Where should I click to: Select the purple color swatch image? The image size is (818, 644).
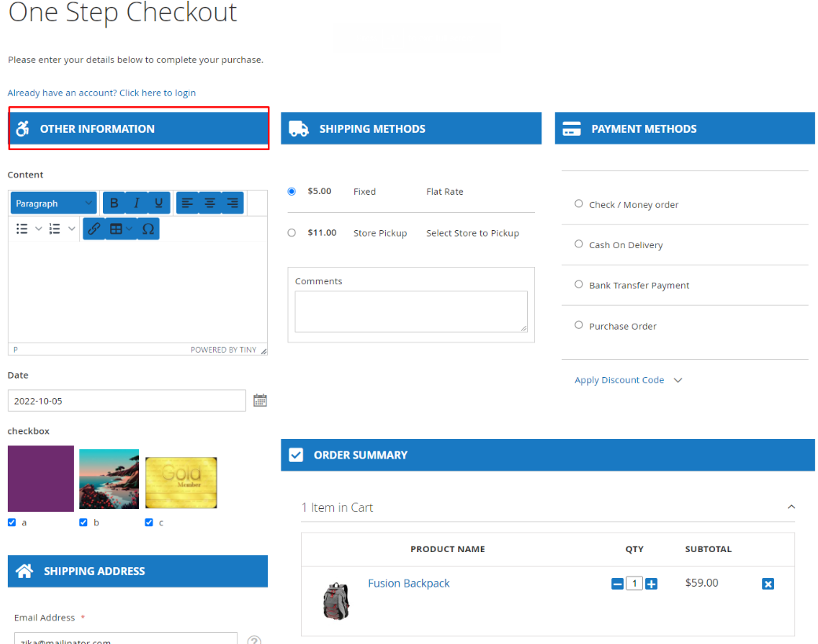point(41,479)
